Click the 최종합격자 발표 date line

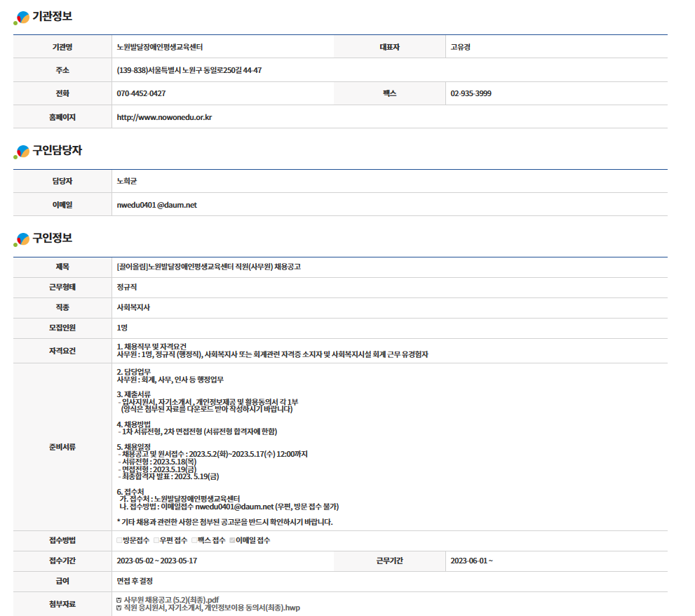168,477
